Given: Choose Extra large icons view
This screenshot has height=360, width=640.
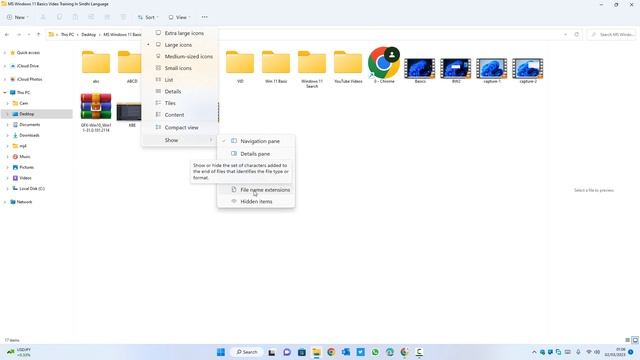Looking at the screenshot, I should pyautogui.click(x=180, y=33).
